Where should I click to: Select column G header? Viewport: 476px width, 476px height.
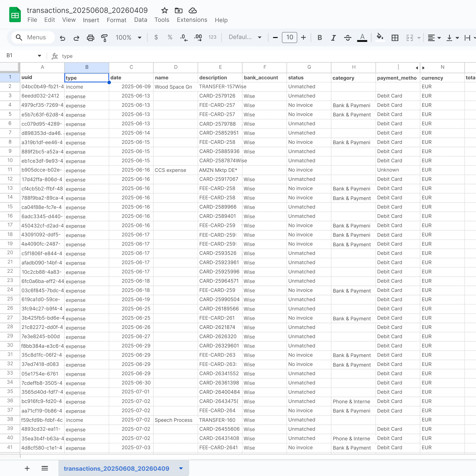(309, 67)
